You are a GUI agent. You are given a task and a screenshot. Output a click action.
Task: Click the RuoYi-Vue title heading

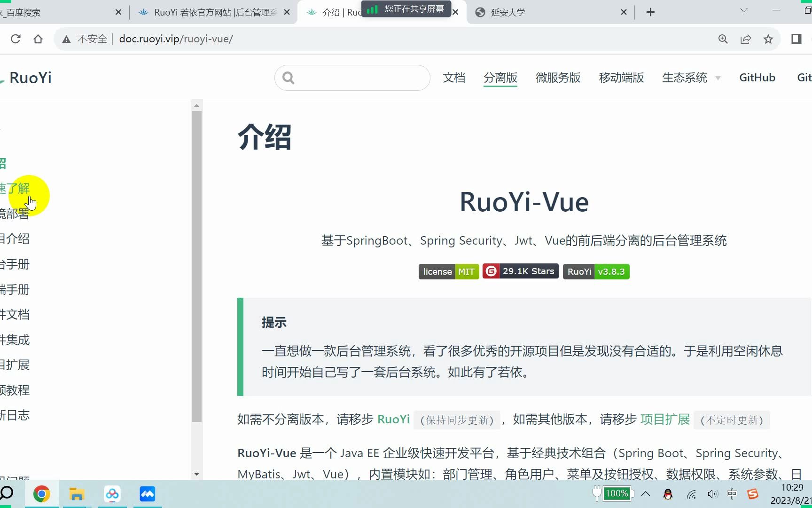524,202
